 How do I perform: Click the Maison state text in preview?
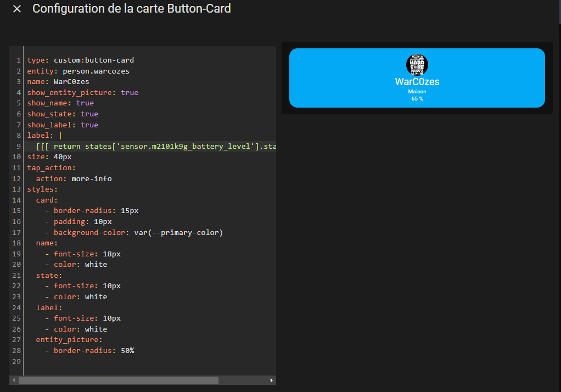[417, 92]
